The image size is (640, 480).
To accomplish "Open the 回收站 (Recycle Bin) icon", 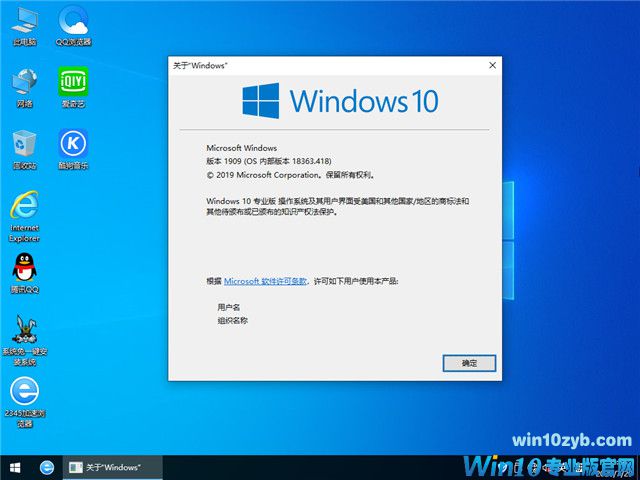I will pos(25,146).
